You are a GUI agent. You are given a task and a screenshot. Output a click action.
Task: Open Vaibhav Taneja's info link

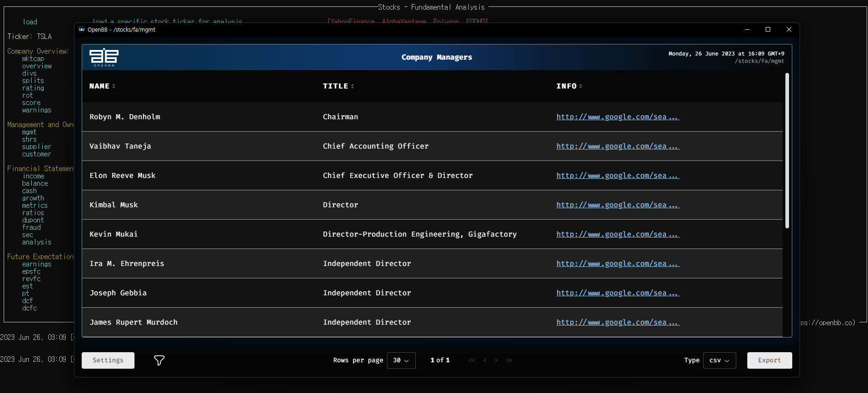[x=618, y=146]
